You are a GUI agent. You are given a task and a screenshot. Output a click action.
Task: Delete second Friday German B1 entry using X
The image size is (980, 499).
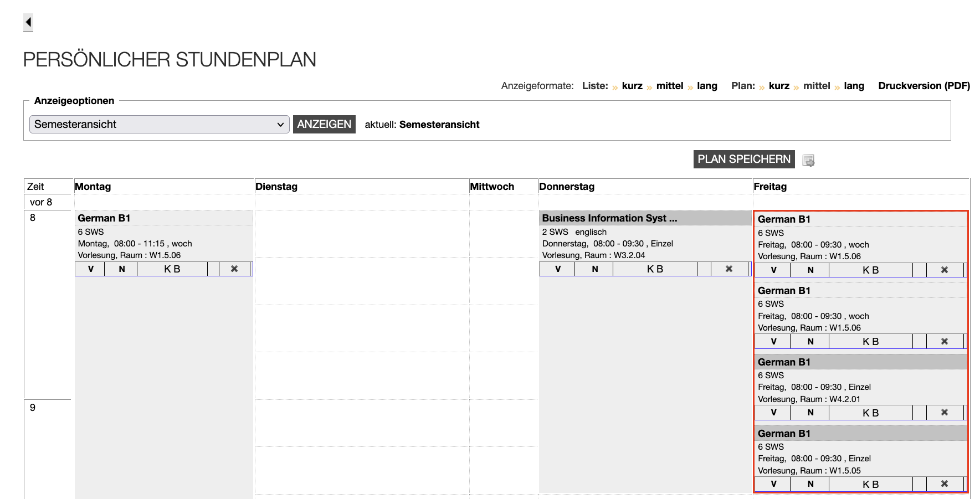coord(945,341)
